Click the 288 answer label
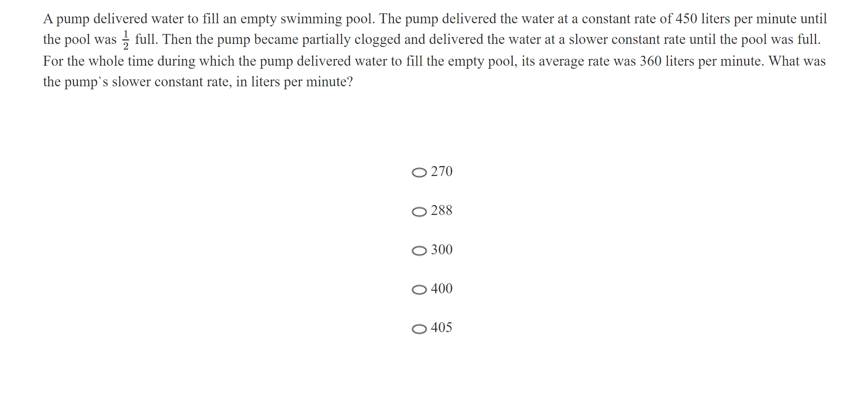868x407 pixels. [442, 210]
